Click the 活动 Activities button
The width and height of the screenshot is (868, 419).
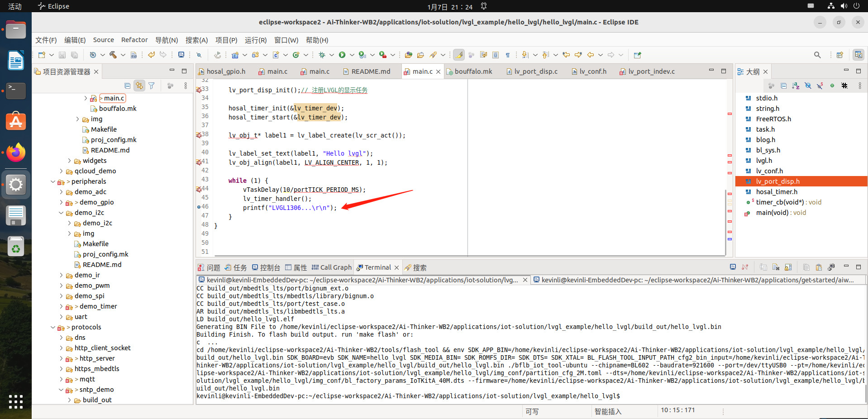click(15, 6)
